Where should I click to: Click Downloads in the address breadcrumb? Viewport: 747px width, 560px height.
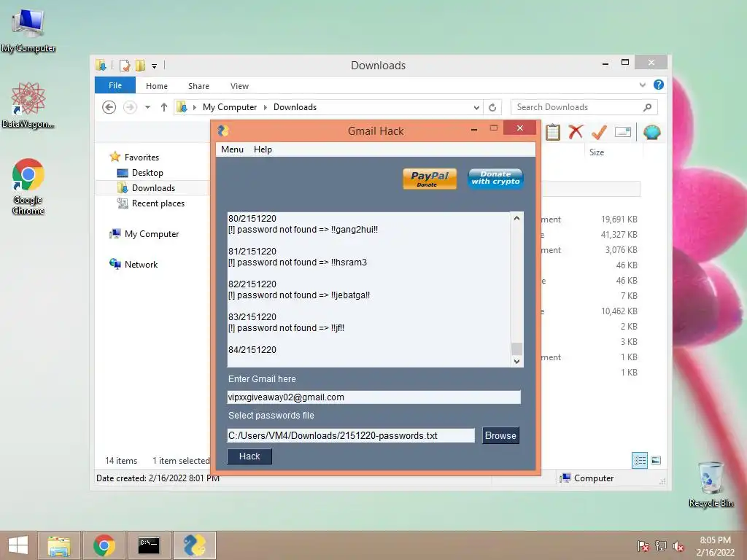pyautogui.click(x=295, y=107)
